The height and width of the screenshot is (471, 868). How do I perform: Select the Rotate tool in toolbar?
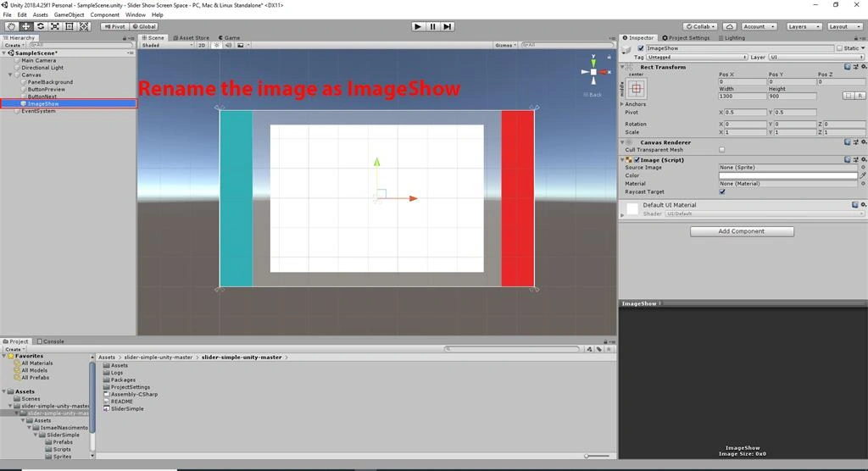40,26
